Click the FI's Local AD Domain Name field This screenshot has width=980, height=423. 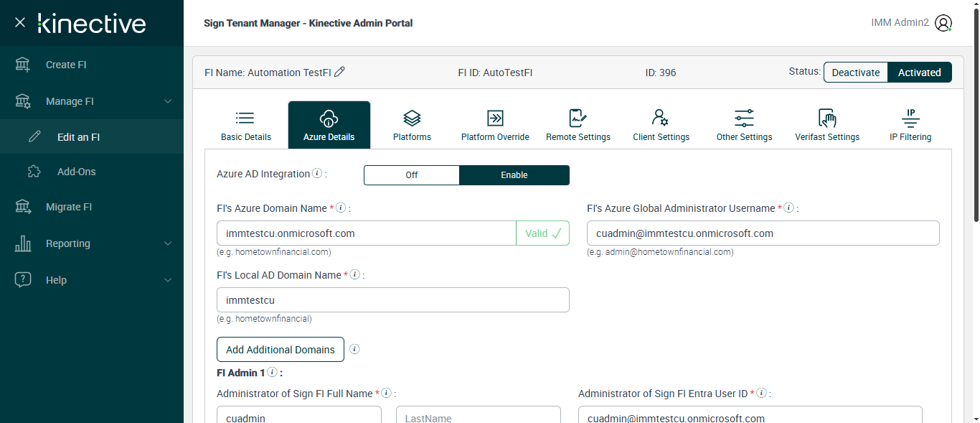click(x=393, y=300)
